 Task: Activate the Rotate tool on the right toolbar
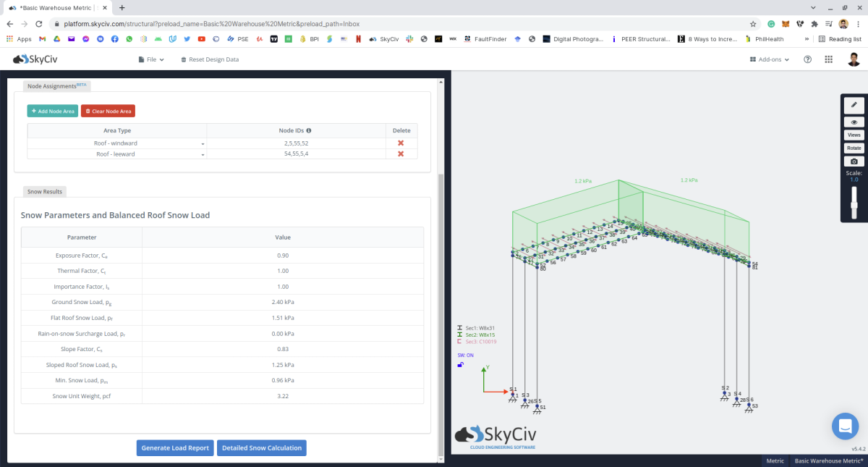click(854, 147)
